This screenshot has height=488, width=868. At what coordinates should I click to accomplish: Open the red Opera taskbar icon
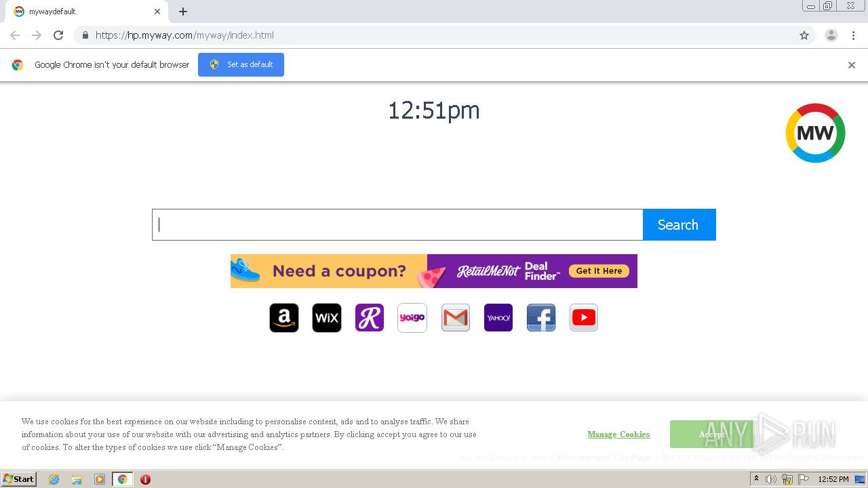click(x=145, y=479)
